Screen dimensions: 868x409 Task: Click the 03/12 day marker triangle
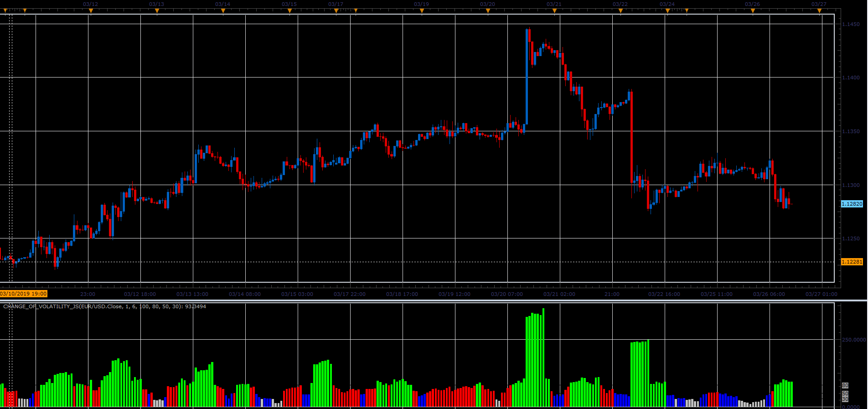pyautogui.click(x=91, y=11)
